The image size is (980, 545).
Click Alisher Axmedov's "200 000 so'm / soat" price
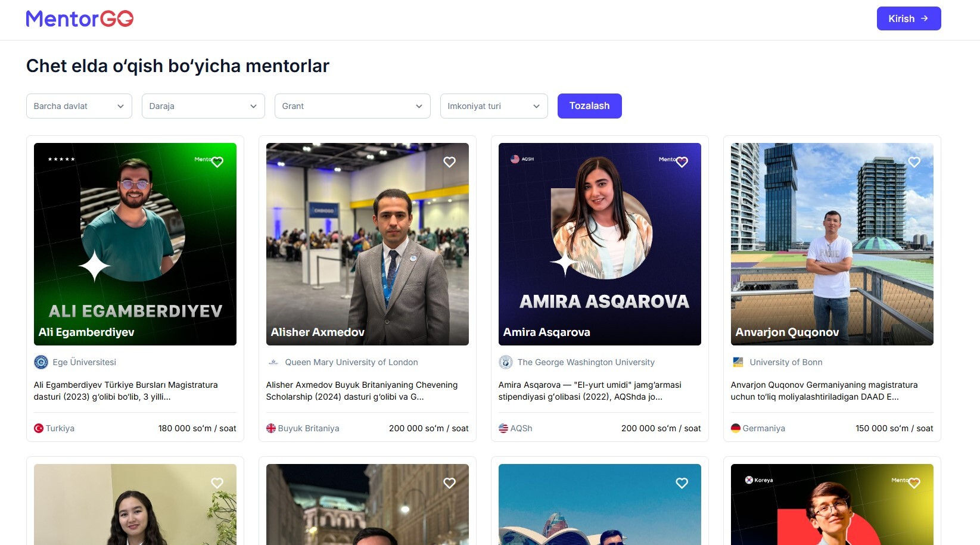pyautogui.click(x=429, y=428)
